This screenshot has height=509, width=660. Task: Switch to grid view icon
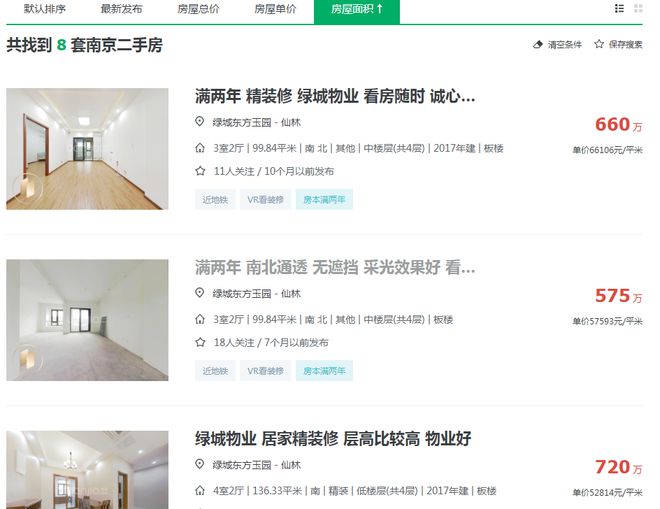point(638,9)
